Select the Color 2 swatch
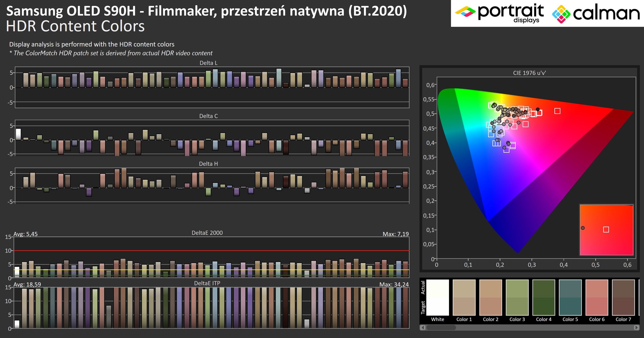The image size is (644, 338). tap(491, 297)
